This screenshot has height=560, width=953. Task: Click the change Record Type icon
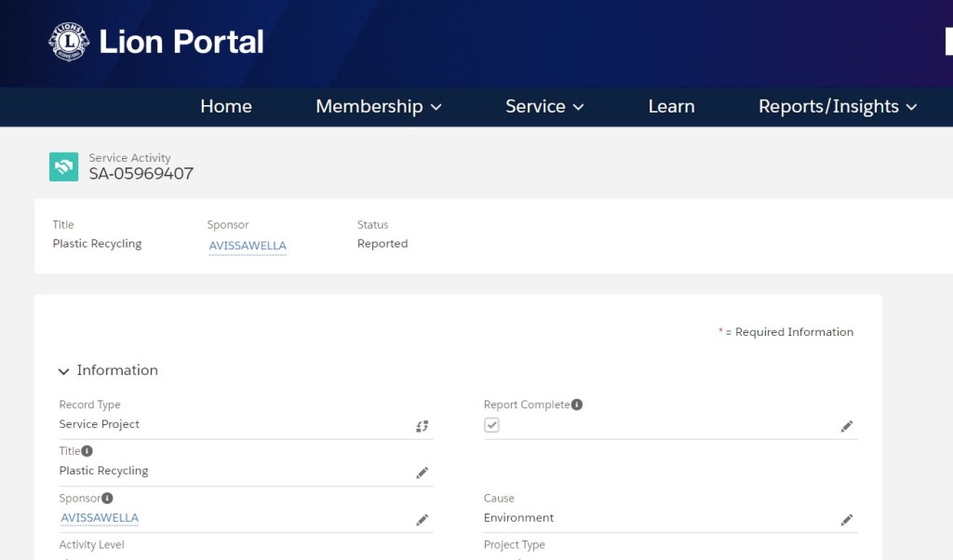click(422, 426)
